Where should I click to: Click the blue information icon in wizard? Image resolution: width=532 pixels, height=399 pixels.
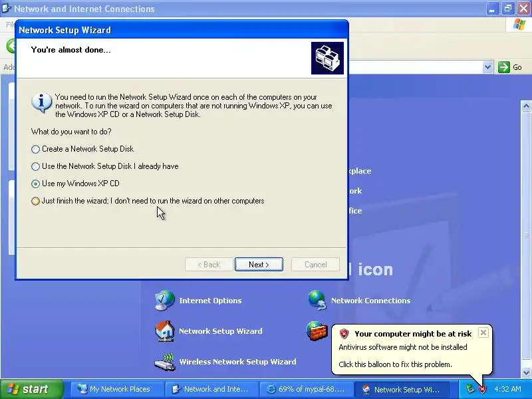click(42, 103)
